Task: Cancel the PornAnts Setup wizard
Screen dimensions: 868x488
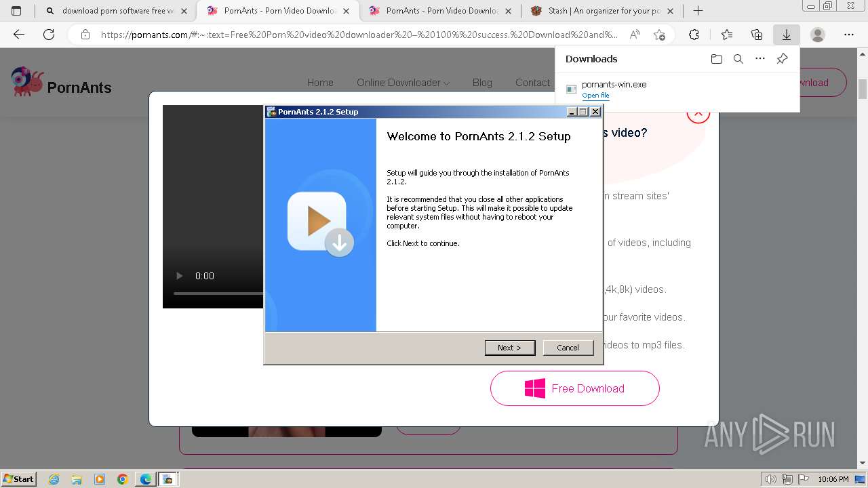Action: [x=568, y=348]
